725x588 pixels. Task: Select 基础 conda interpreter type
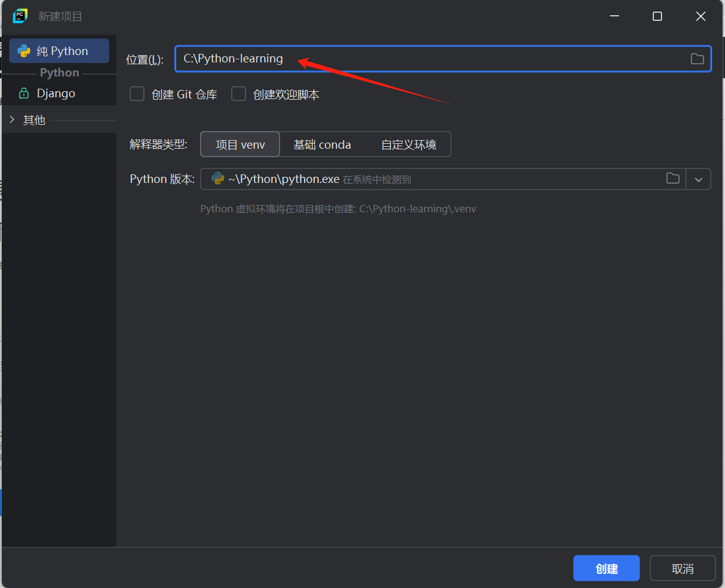pos(322,144)
